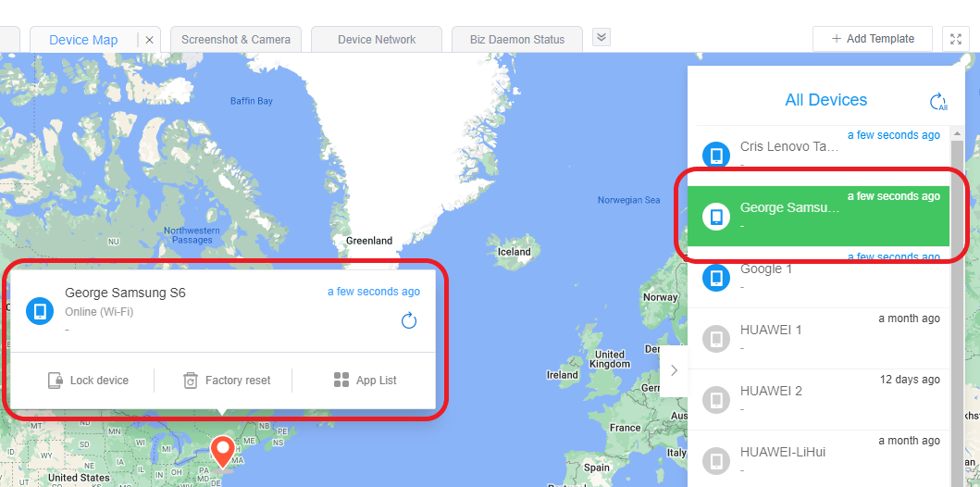The image size is (980, 487).
Task: Click the All Devices heading
Action: coord(826,100)
